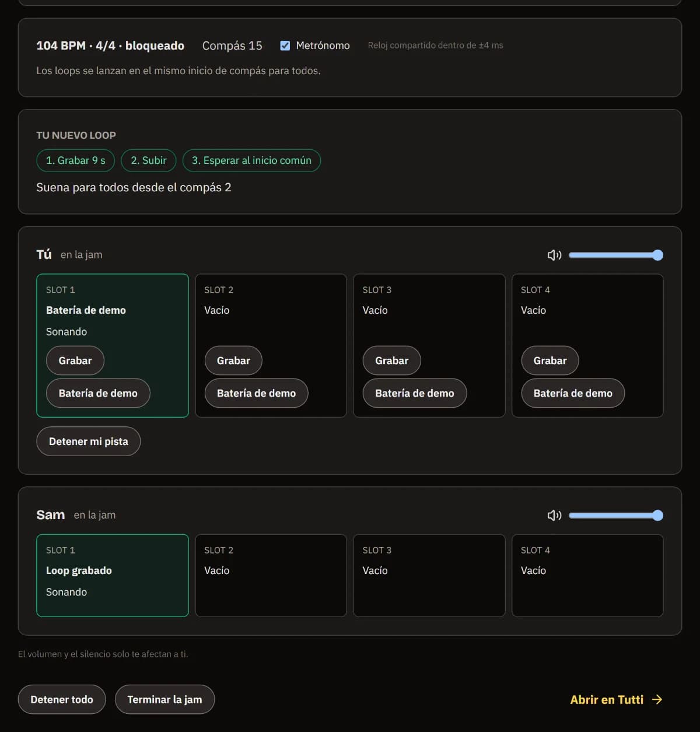Load Batería de demo in your Slot 1
This screenshot has width=700, height=732.
(98, 393)
